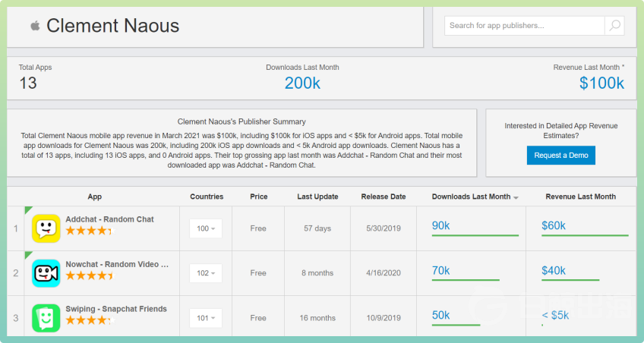
Task: Open the Addchat - Random Chat title link
Action: click(109, 219)
